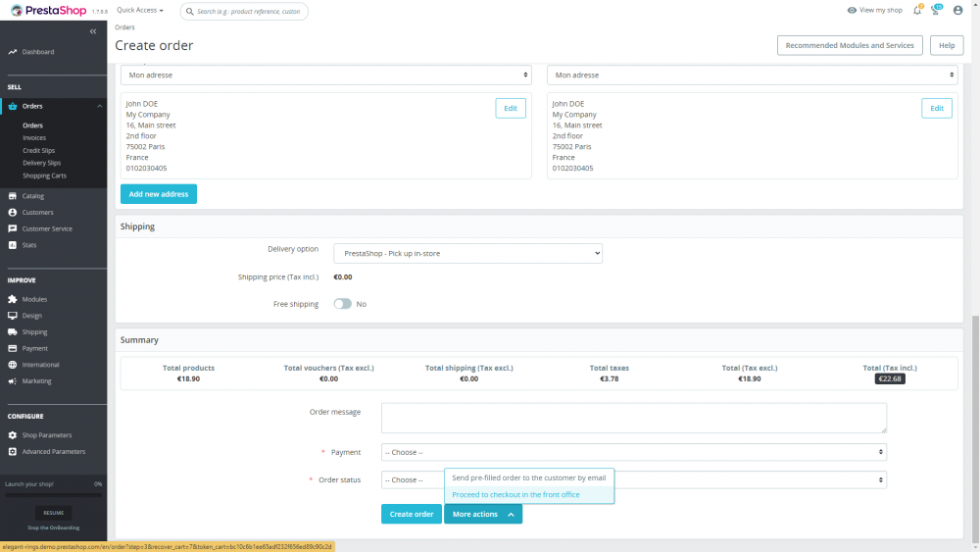Viewport: 980px width, 552px height.
Task: Toggle the Free shipping switch
Action: pos(342,304)
